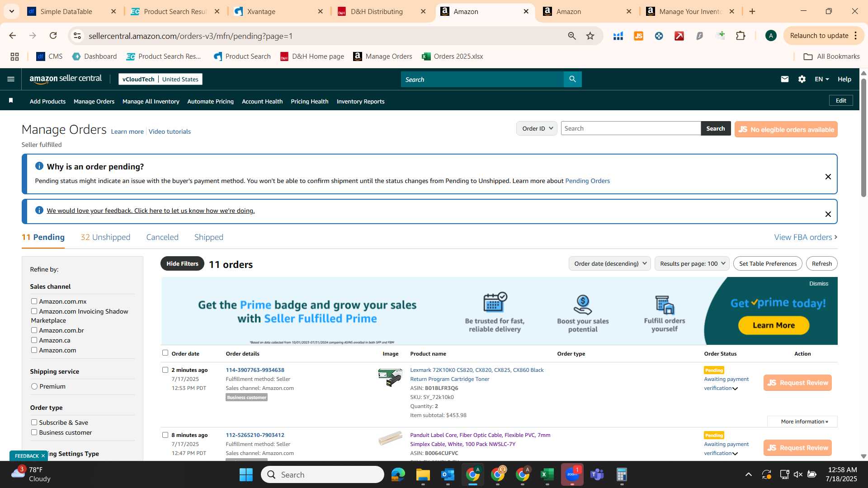
Task: Open the Windows Start menu
Action: tap(246, 474)
